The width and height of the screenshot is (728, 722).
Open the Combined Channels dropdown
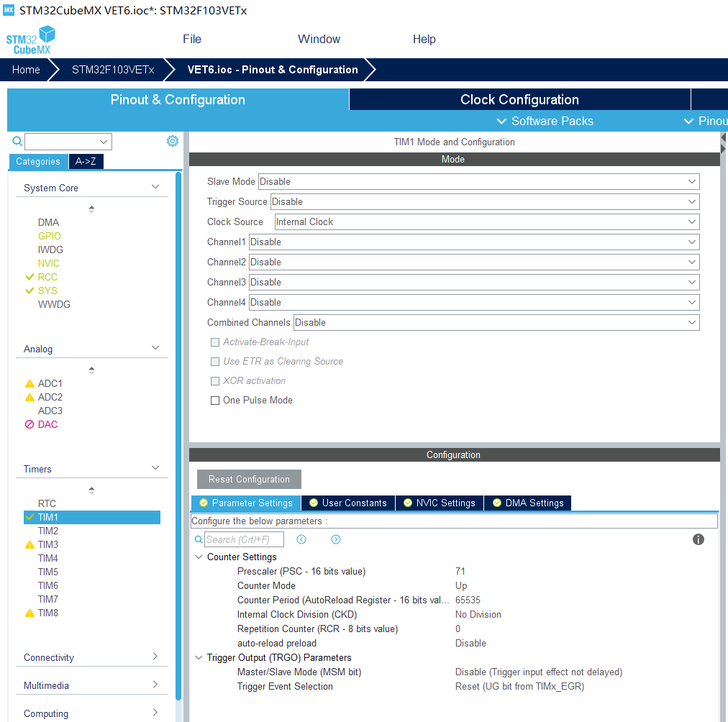pyautogui.click(x=496, y=322)
